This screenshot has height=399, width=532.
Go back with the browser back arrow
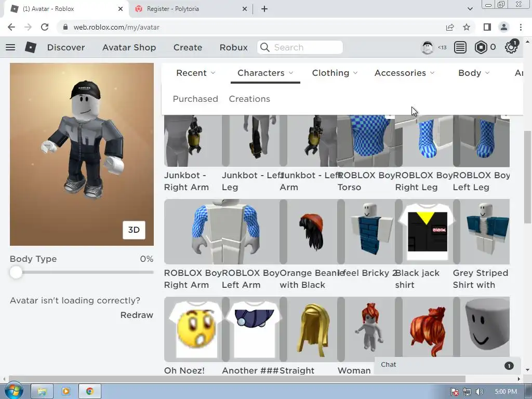tap(11, 27)
